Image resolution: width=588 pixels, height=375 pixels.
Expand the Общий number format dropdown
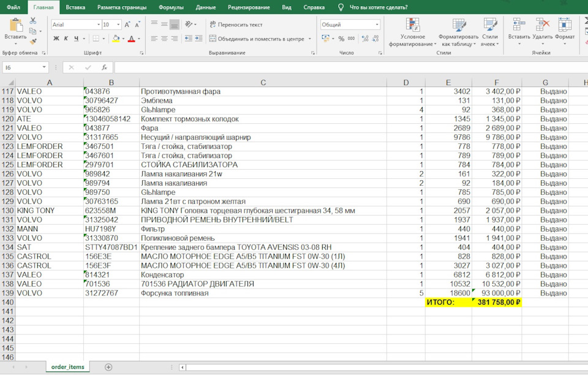pos(377,25)
